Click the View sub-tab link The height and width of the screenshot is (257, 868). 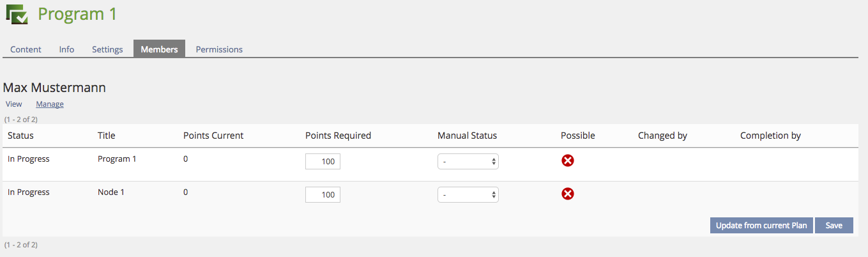pos(13,104)
